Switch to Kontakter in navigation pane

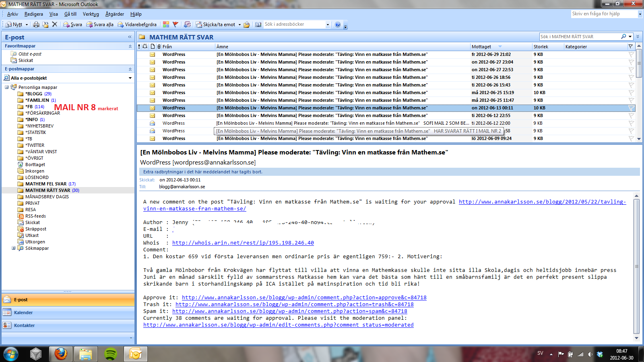click(x=68, y=325)
